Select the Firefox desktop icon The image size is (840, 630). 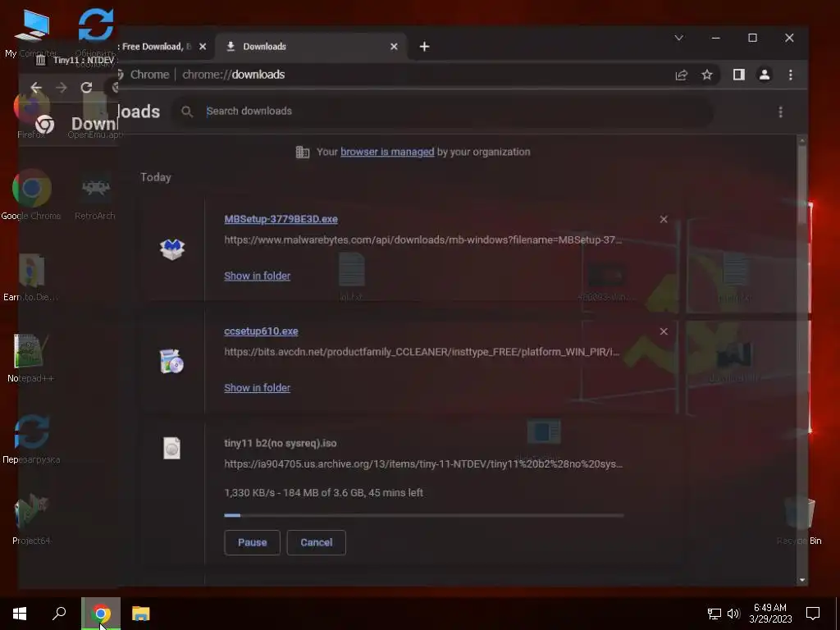pos(31,115)
